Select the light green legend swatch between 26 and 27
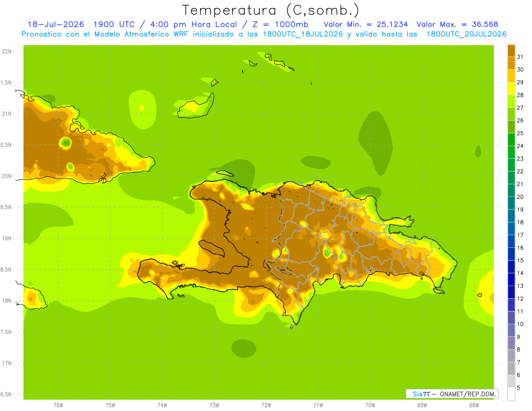532x411 pixels. point(511,114)
